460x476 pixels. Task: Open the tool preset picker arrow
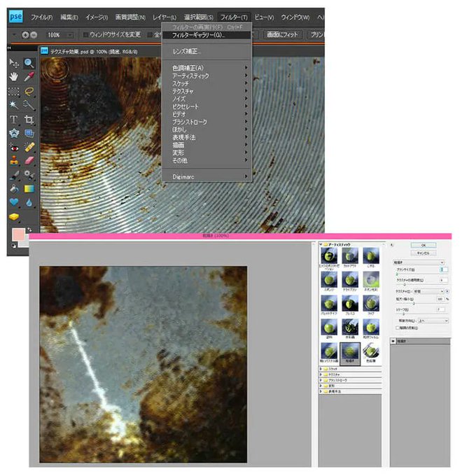pyautogui.click(x=14, y=35)
